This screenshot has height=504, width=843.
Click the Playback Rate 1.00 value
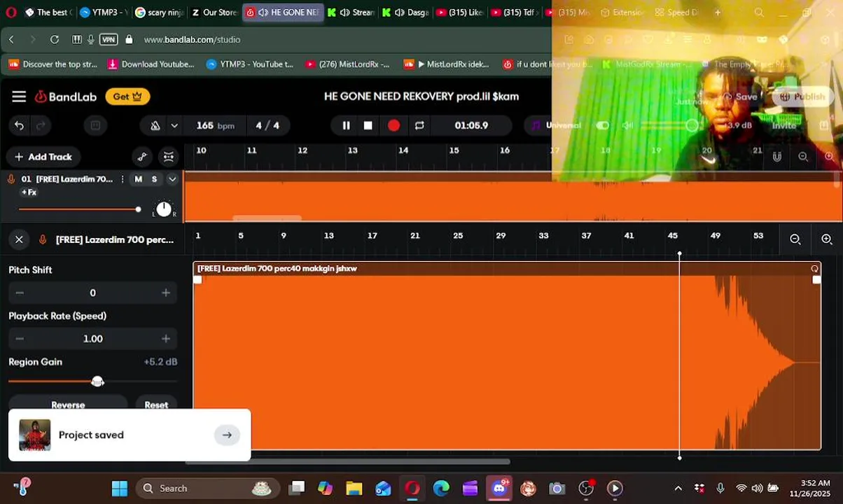(92, 339)
